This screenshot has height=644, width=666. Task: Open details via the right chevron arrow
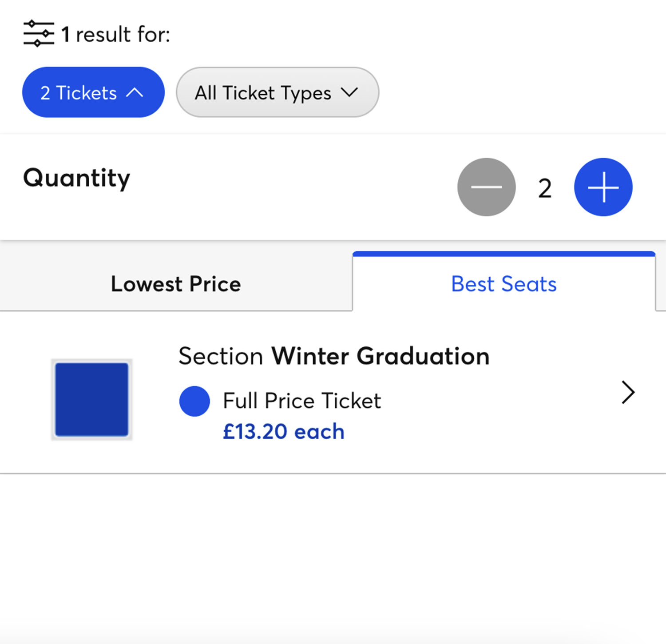[628, 392]
